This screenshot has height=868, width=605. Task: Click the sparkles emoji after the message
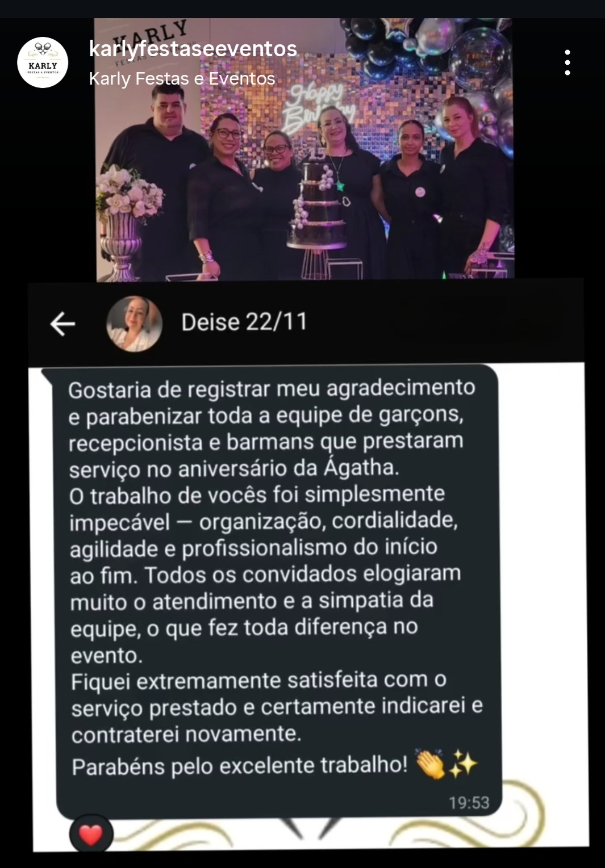[x=462, y=764]
